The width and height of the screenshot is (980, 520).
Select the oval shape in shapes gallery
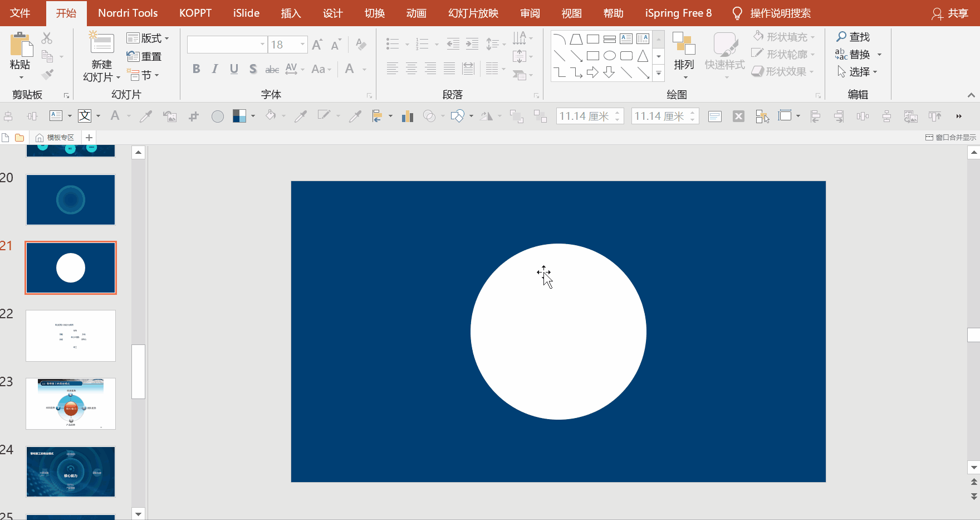click(610, 56)
